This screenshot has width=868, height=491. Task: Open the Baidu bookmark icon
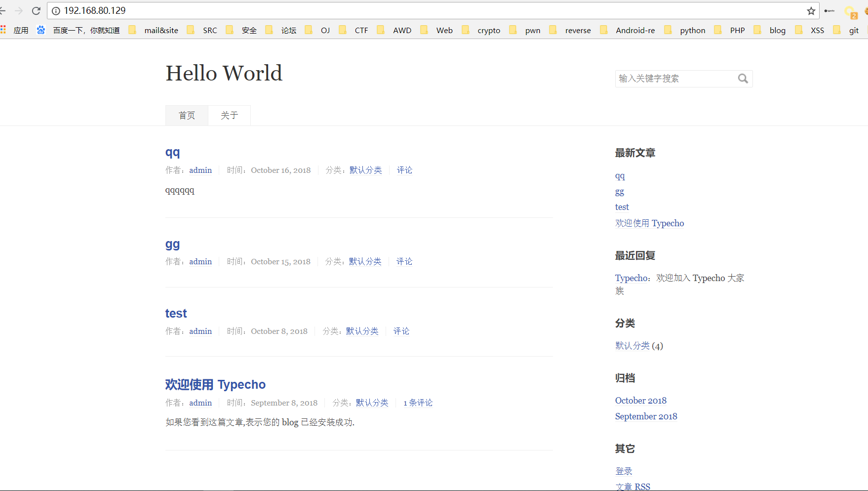click(41, 30)
